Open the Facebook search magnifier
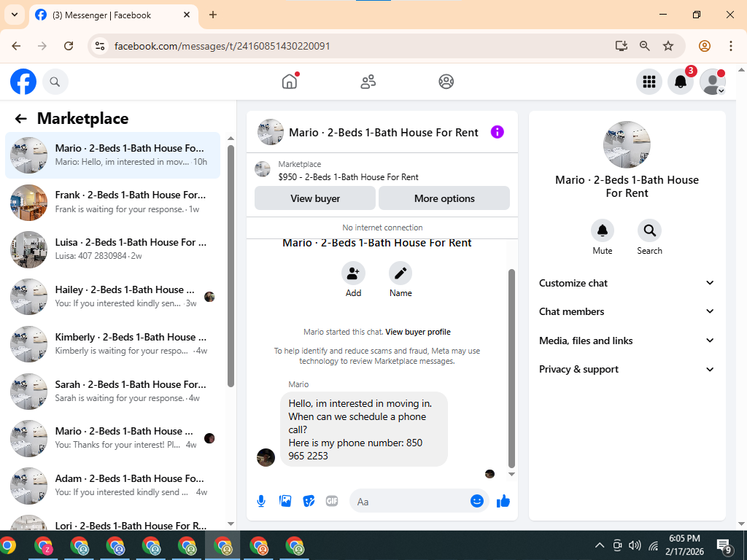Viewport: 747px width, 560px height. [55, 82]
